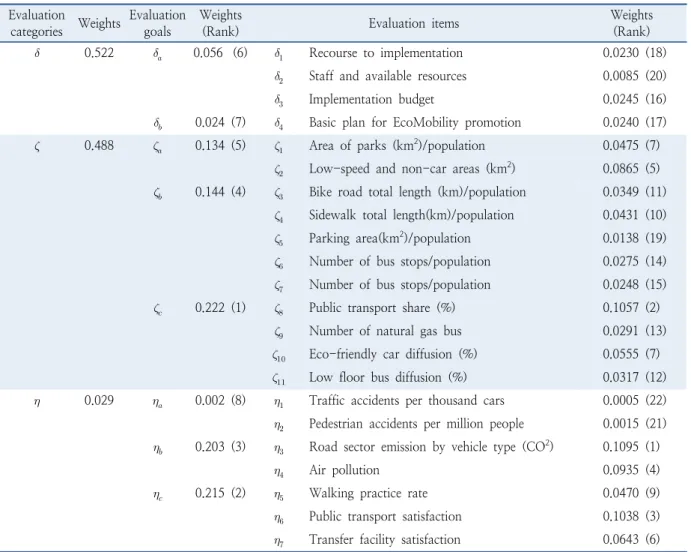
Task: Select the 'Air pollution' evaluation item
Action: [344, 470]
